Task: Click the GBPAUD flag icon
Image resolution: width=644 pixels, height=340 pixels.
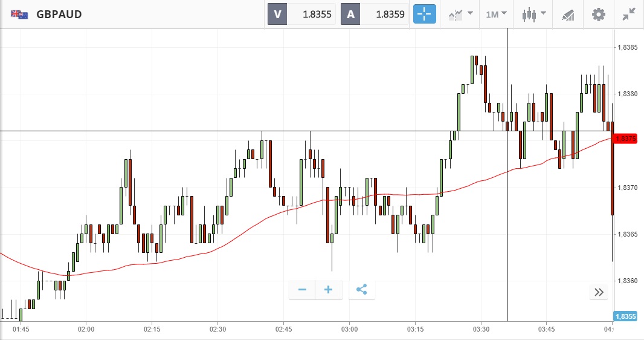Action: coord(19,14)
